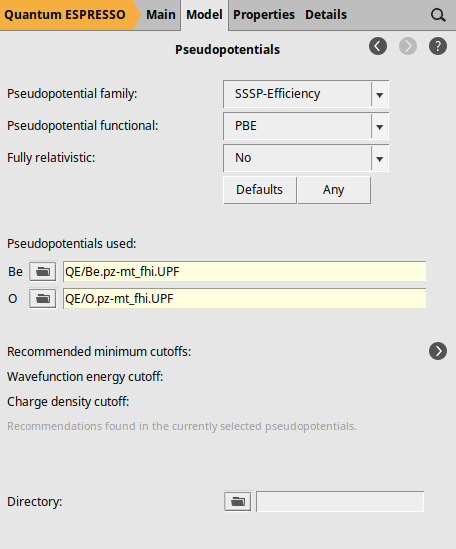Click the Any button

334,190
